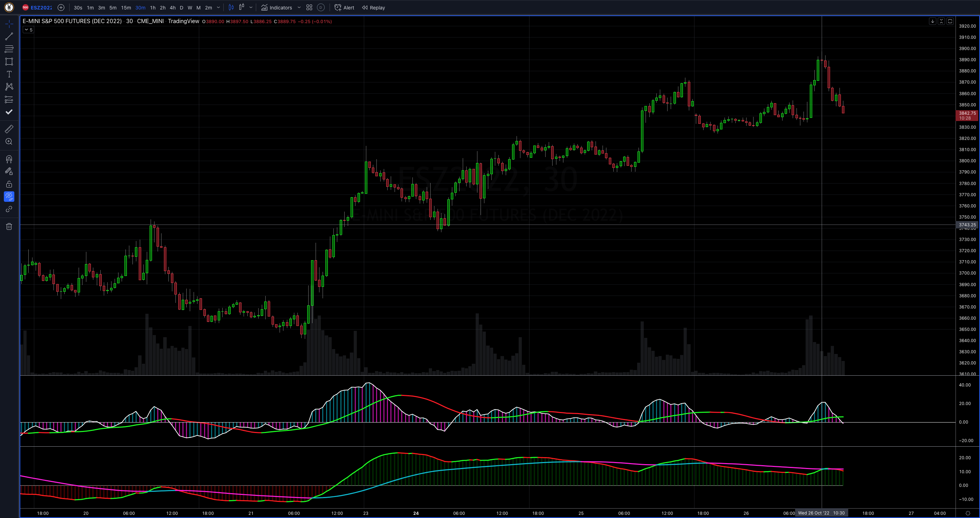Click the plus compare symbol icon
This screenshot has height=518, width=980.
tap(61, 8)
